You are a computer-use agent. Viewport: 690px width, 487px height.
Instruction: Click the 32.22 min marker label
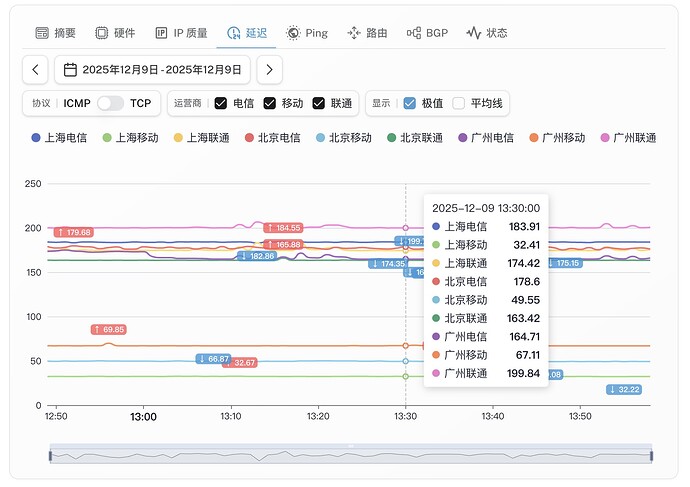(x=624, y=390)
